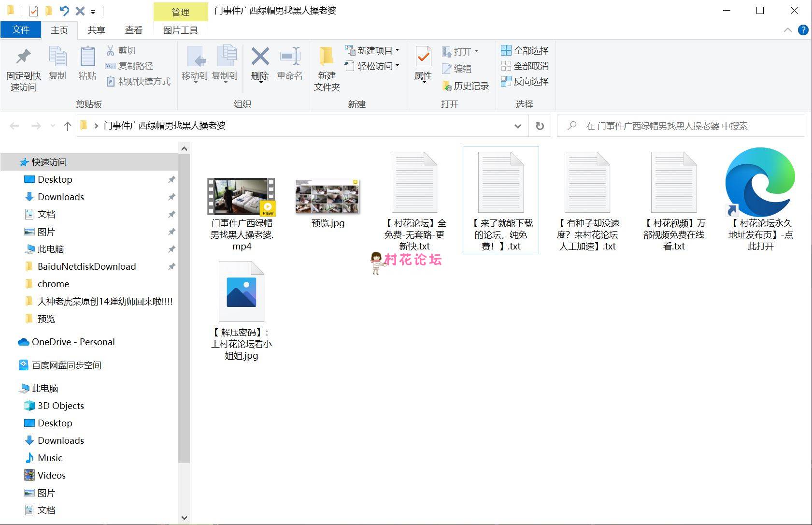
Task: Open 历史记录 (History) in ribbon
Action: [466, 86]
